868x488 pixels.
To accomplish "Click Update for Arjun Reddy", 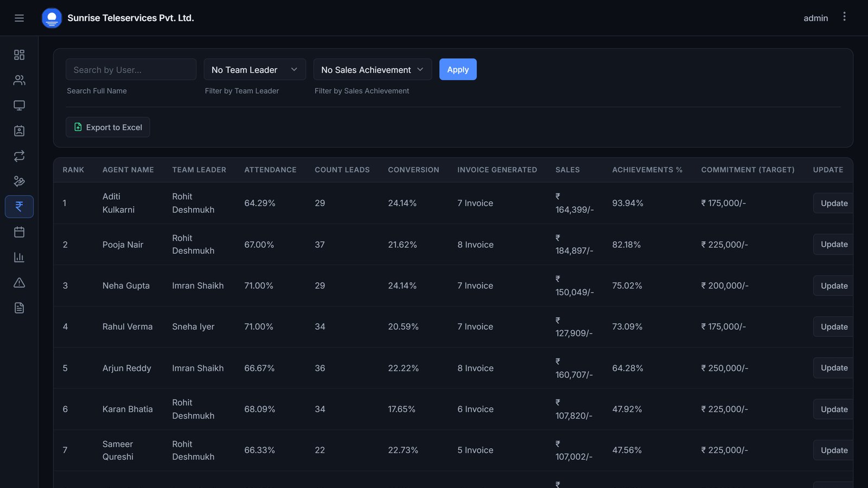I will (x=833, y=368).
